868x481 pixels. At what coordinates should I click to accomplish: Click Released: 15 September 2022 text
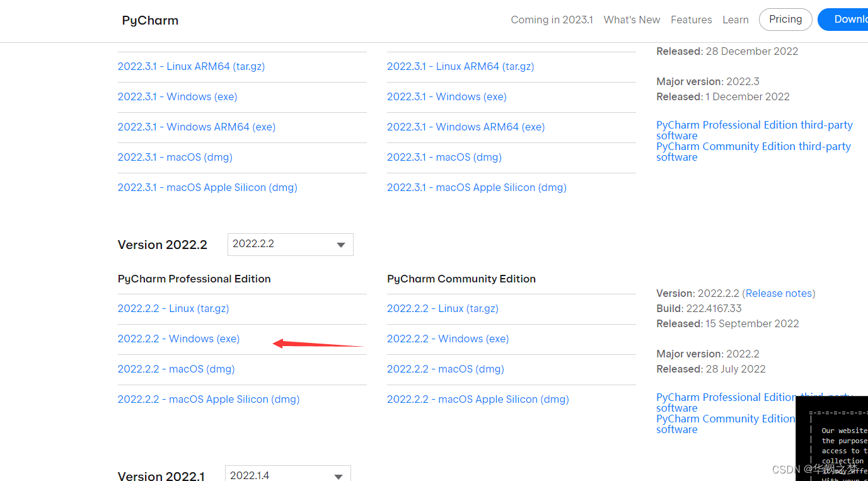tap(727, 323)
